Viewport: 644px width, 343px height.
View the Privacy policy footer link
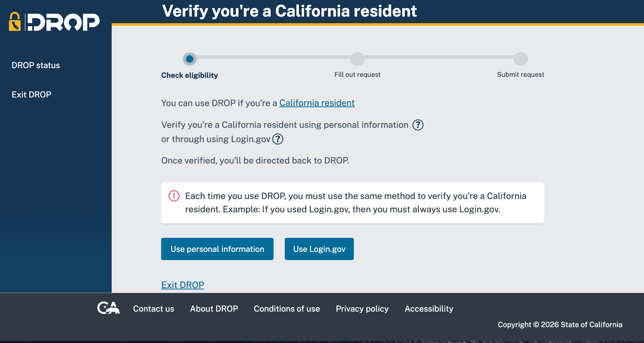[x=362, y=309]
